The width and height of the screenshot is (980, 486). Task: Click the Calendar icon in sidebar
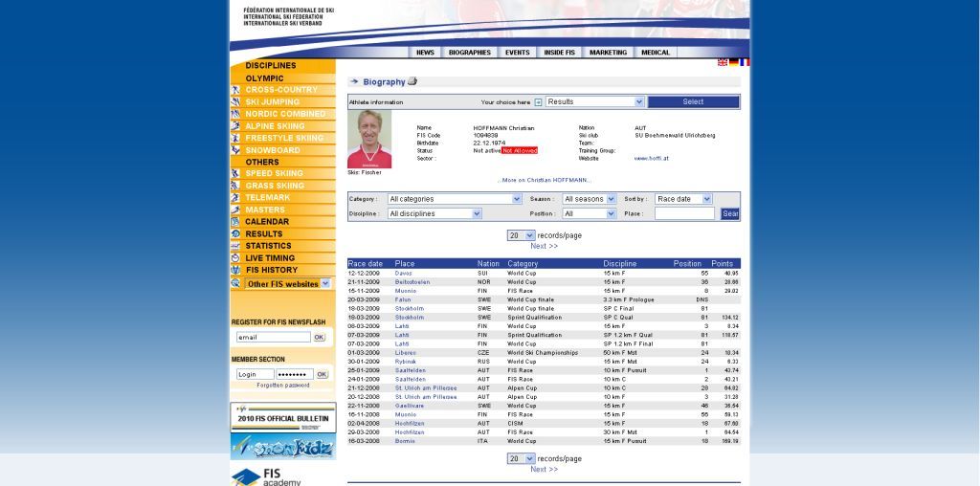click(x=235, y=222)
